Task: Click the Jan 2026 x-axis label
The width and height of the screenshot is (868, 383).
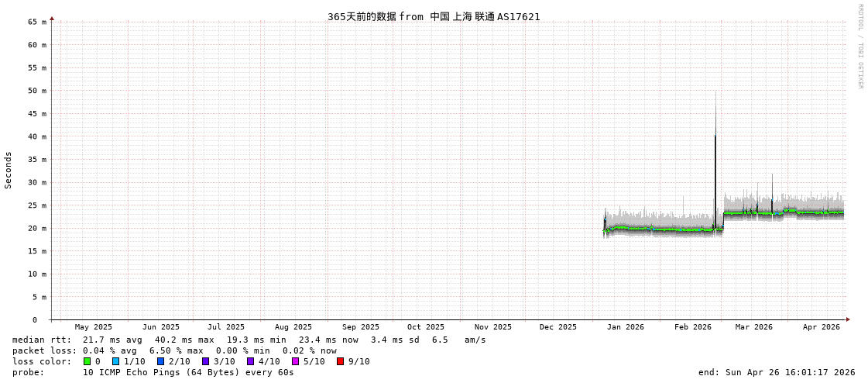Action: coord(625,327)
